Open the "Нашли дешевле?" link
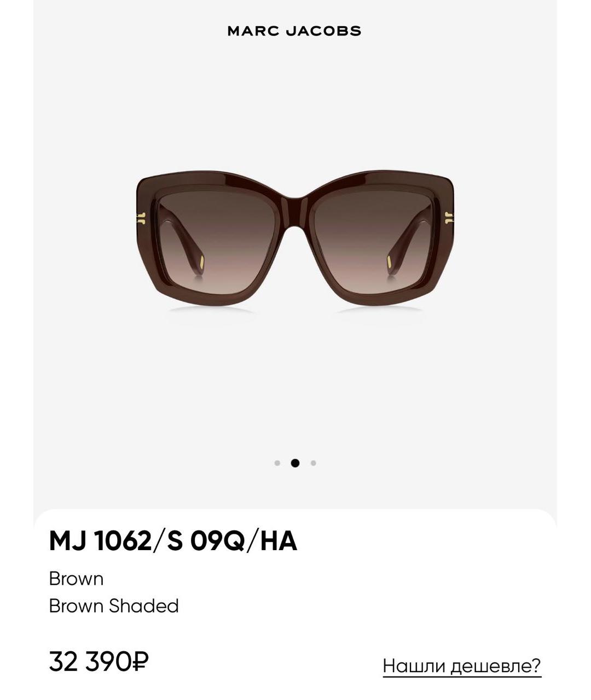This screenshot has width=591, height=700. pyautogui.click(x=462, y=666)
